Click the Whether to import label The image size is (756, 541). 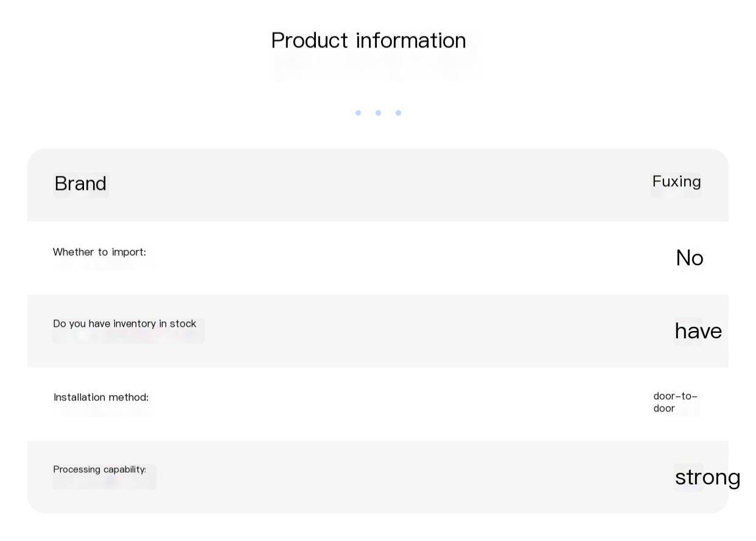click(x=99, y=252)
